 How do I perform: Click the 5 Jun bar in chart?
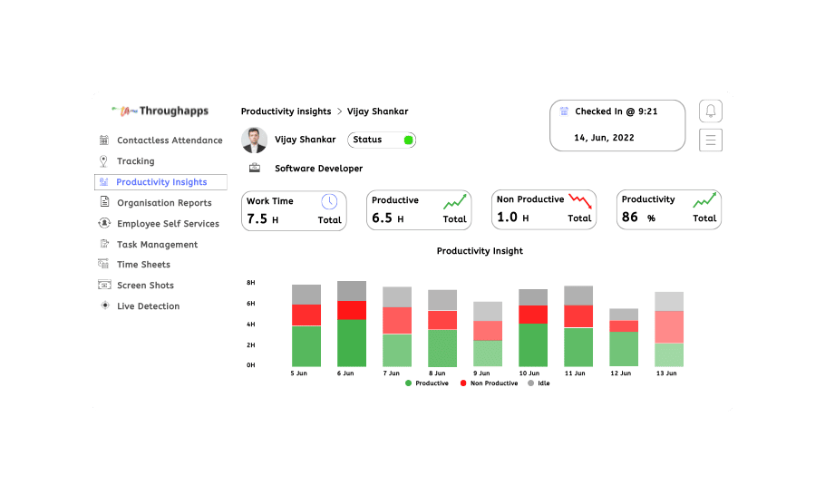pyautogui.click(x=306, y=325)
